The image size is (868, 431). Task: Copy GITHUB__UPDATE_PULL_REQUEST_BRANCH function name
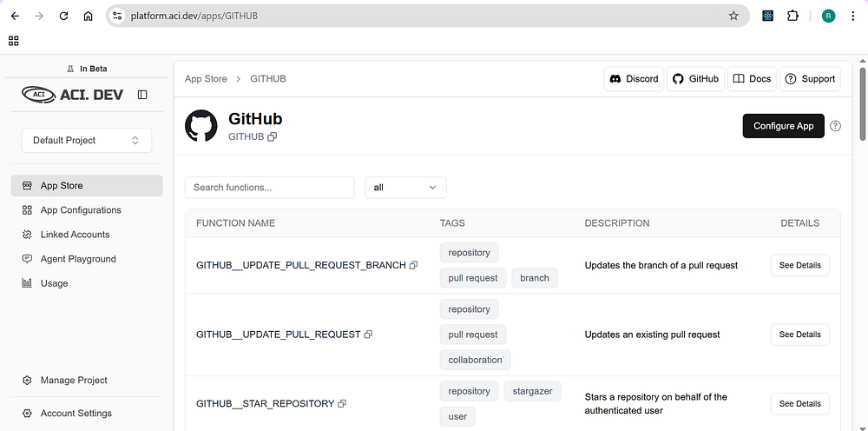pyautogui.click(x=413, y=265)
